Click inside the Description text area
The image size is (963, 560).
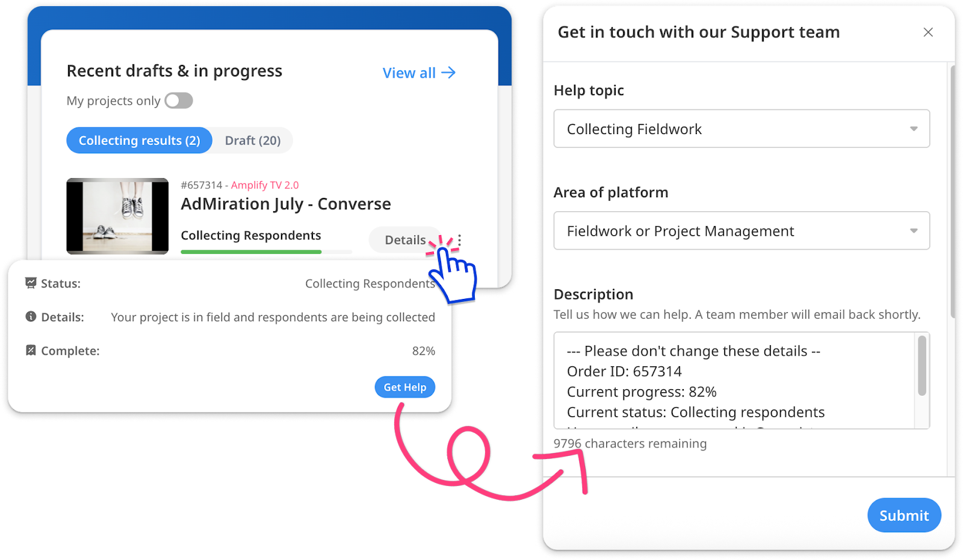734,381
